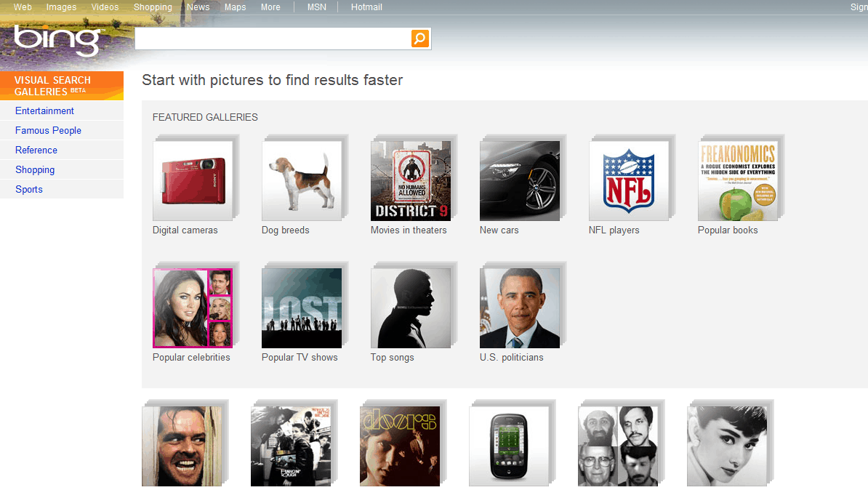Open the NFL logo gallery thumbnail
Viewport: 868px width, 490px height.
point(629,180)
